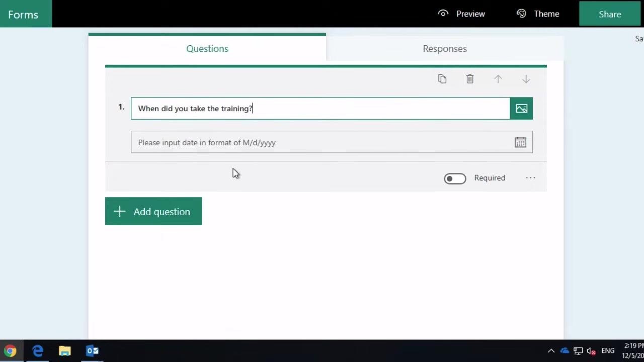The width and height of the screenshot is (644, 362).
Task: Open Outlook from taskbar
Action: [92, 351]
